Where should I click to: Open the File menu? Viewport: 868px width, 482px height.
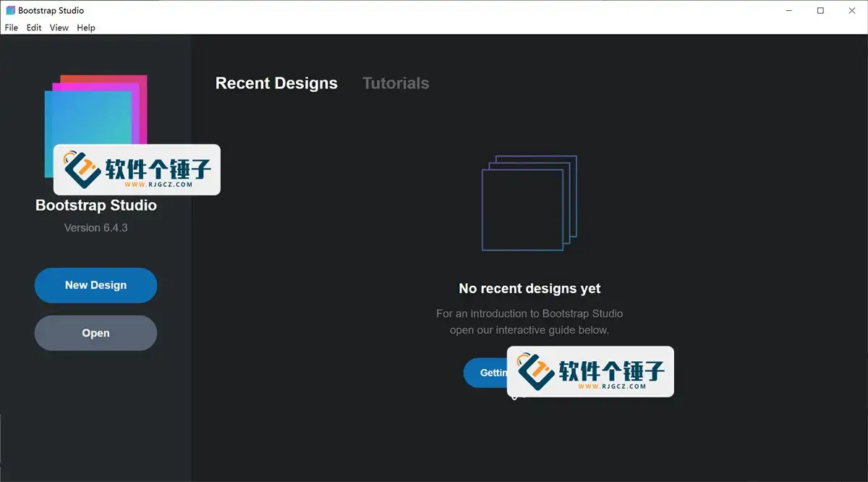[x=12, y=28]
